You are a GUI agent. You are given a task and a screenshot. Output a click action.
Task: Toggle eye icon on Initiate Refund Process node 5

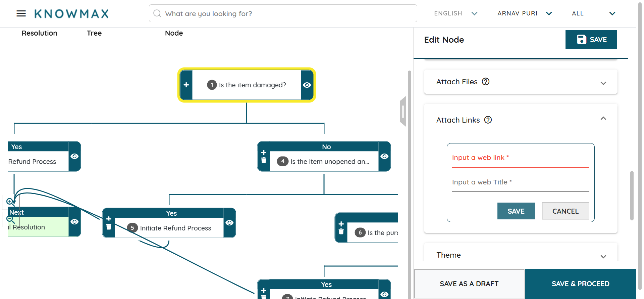coord(229,223)
